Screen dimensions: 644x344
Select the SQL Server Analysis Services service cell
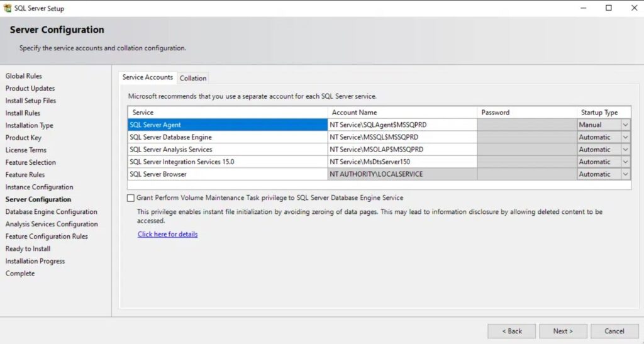coord(228,150)
